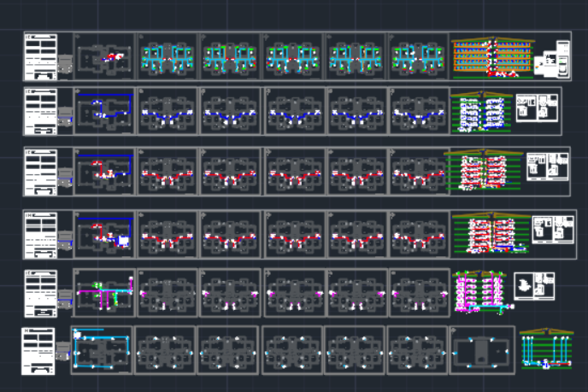Click the fourth-row riser diagram with green floor lines
The width and height of the screenshot is (588, 392).
(x=490, y=234)
